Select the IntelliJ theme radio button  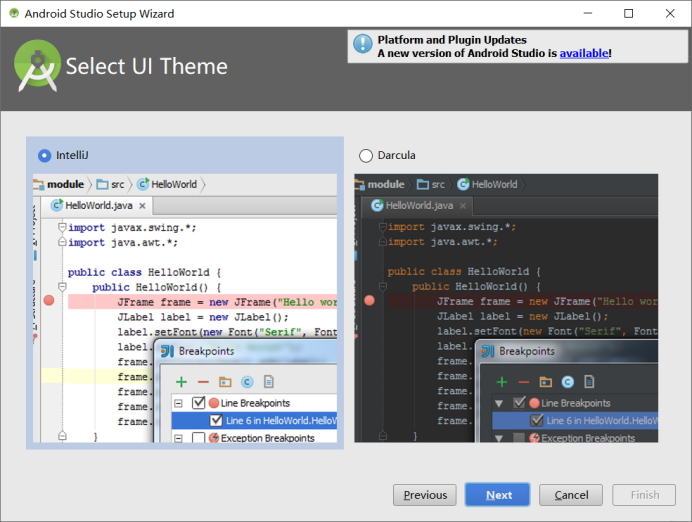click(x=45, y=155)
